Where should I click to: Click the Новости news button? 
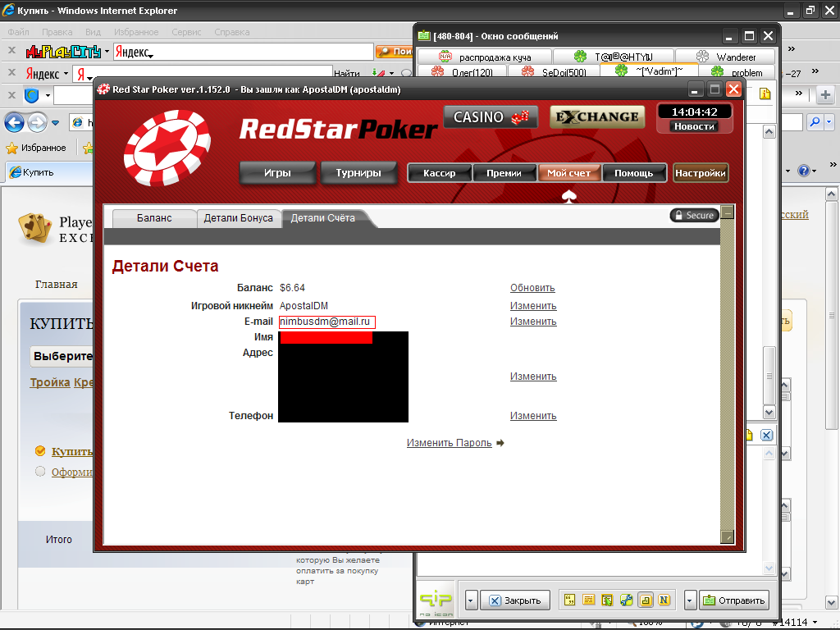tap(694, 126)
